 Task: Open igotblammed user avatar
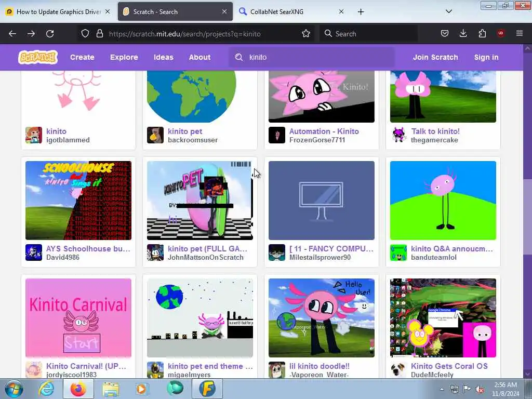[34, 135]
